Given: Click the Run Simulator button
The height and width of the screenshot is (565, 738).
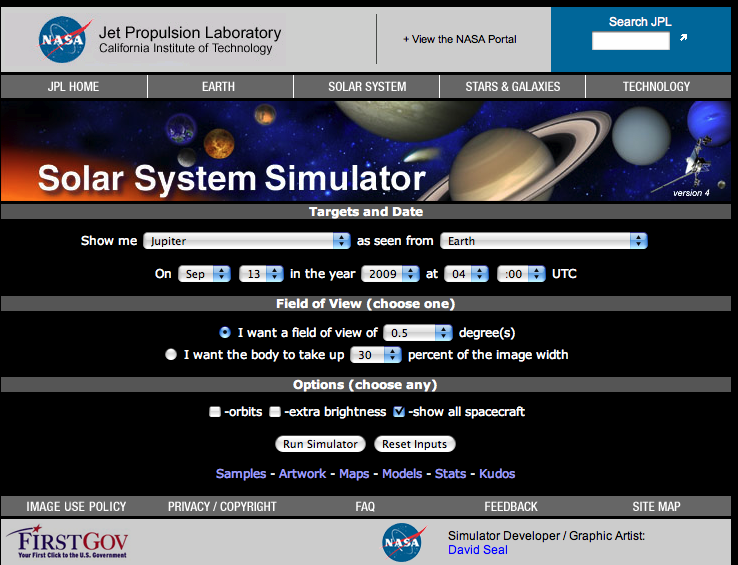Looking at the screenshot, I should [x=320, y=444].
